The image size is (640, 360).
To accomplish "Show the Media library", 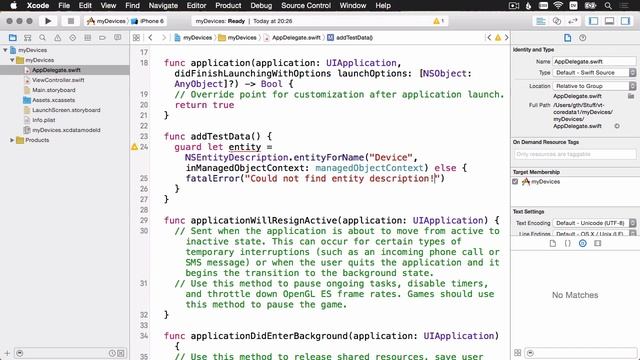I will (598, 243).
